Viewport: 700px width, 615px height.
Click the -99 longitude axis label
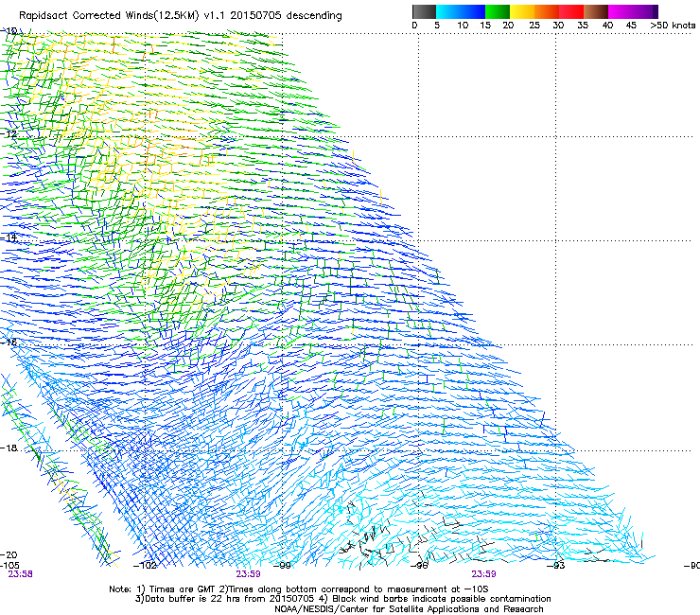(282, 565)
